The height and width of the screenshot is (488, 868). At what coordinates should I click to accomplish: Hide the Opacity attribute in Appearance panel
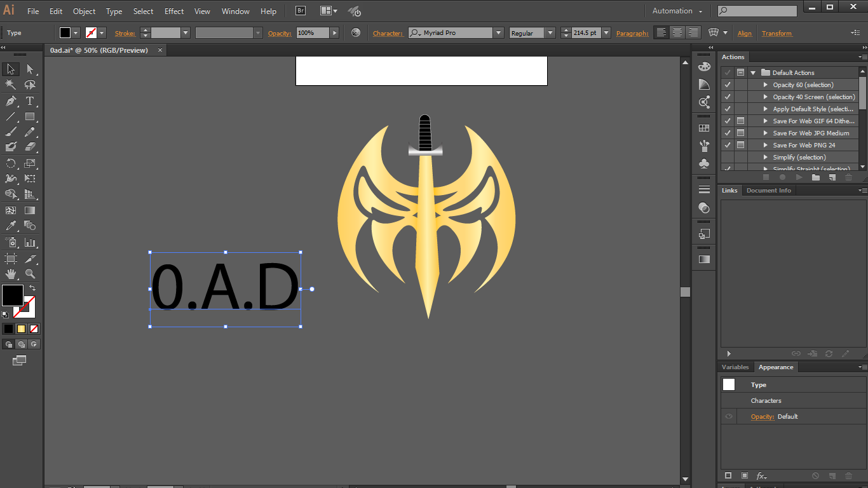(729, 417)
